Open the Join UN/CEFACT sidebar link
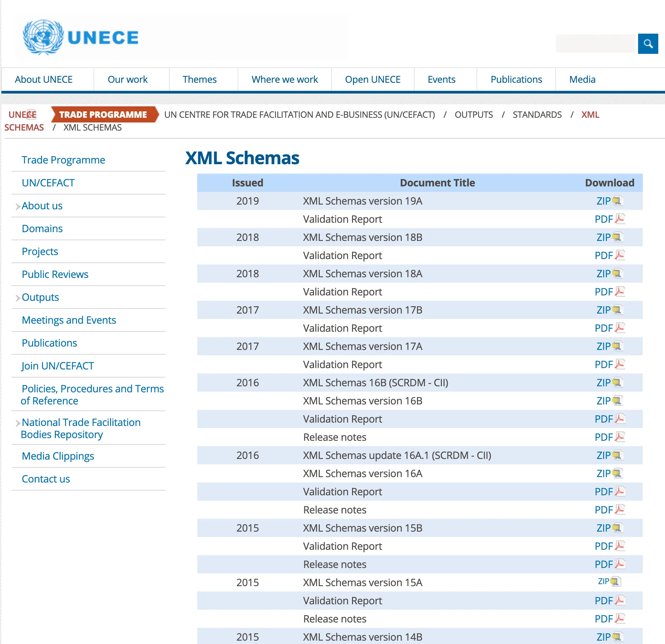Screen dimensions: 665x644 58,366
